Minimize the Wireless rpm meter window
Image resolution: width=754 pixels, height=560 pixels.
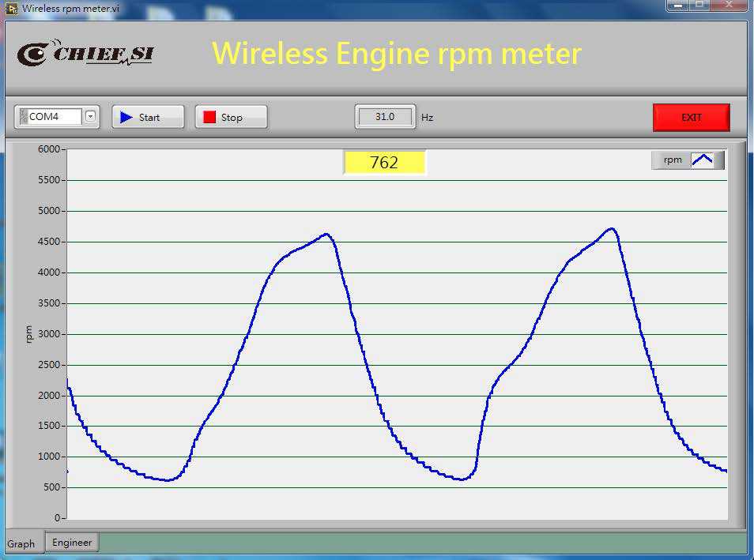pos(678,6)
